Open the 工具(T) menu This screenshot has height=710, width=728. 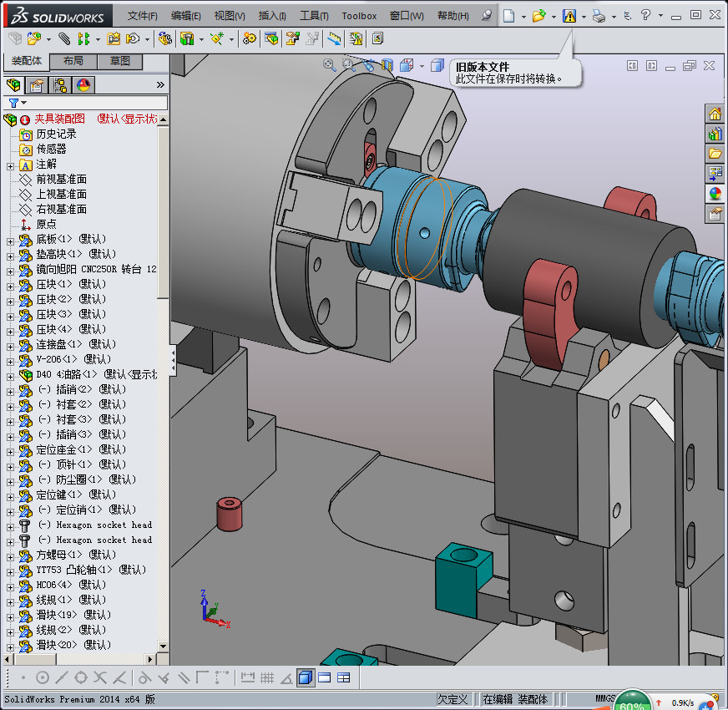click(x=314, y=16)
